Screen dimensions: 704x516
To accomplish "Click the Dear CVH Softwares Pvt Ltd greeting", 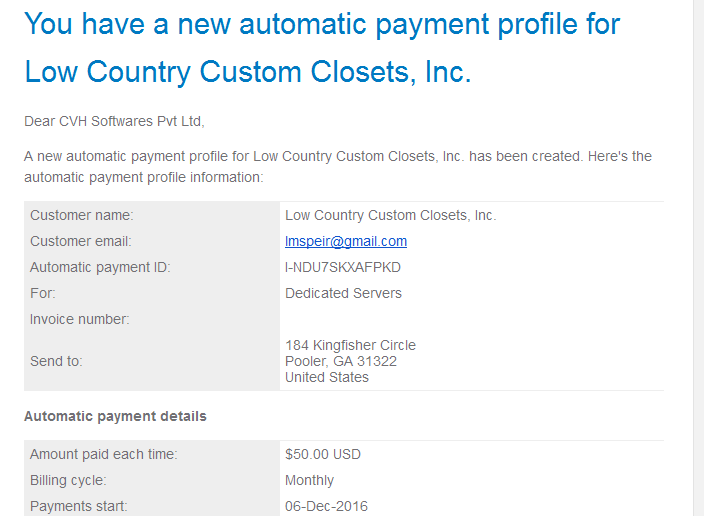I will pyautogui.click(x=114, y=121).
